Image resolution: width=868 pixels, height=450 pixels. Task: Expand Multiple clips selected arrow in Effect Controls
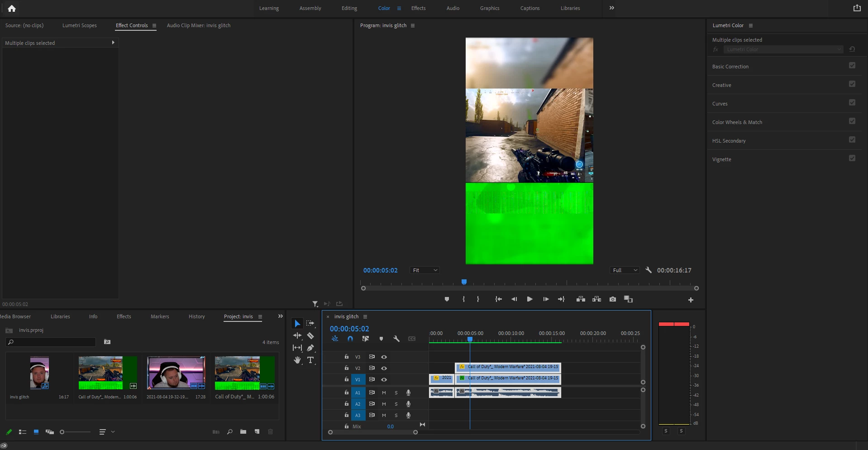tap(113, 43)
